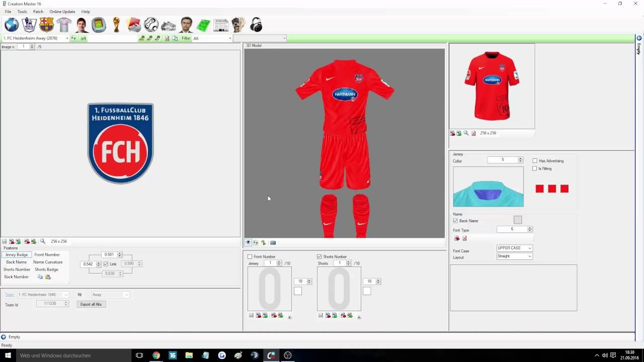
Task: Click the Jersey number image stepper
Action: tap(279, 263)
